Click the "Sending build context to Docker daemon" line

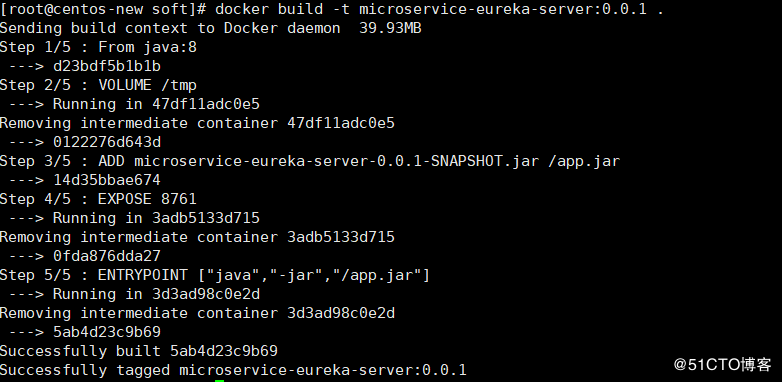point(210,28)
